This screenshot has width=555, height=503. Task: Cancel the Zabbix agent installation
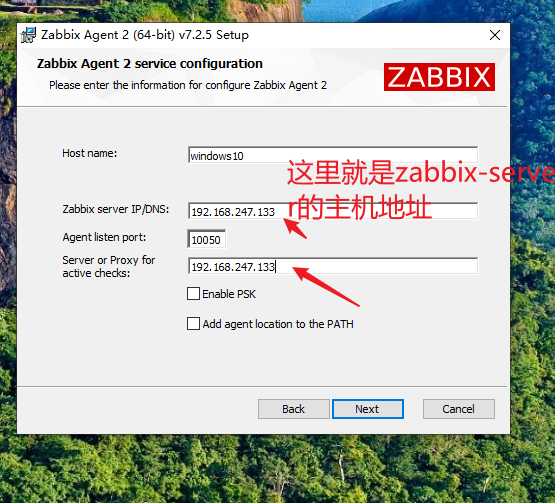459,409
